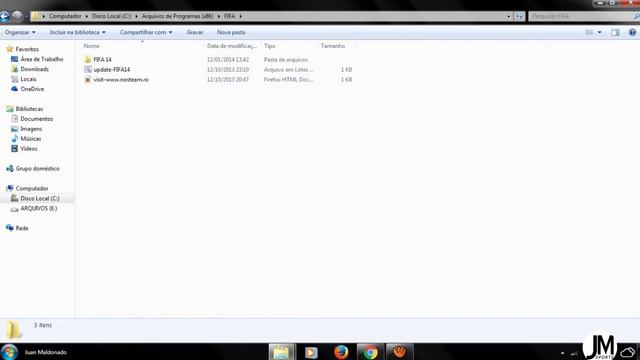
Task: Open Windows Explorer from the taskbar
Action: 281,352
